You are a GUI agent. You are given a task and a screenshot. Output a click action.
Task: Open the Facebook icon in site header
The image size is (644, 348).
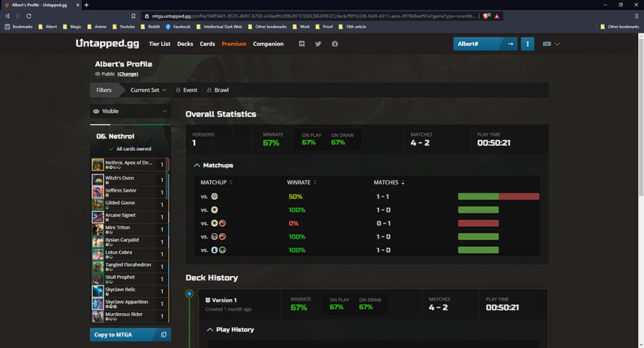[x=335, y=44]
